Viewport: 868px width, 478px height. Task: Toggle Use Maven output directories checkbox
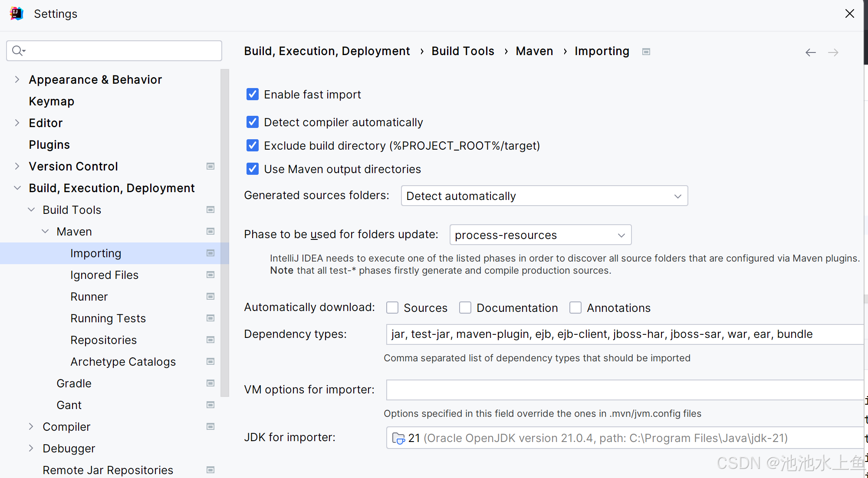(x=253, y=169)
